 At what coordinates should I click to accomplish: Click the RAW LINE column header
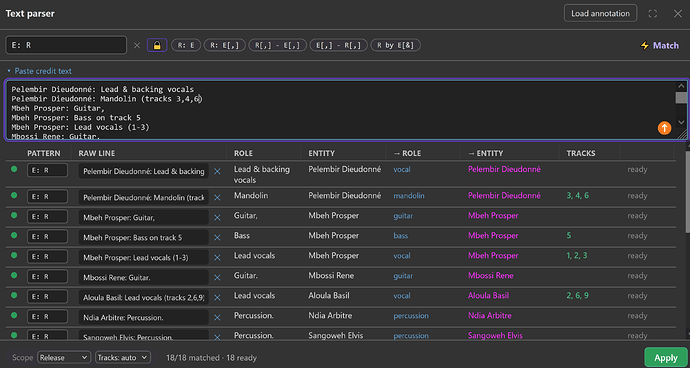coord(97,153)
